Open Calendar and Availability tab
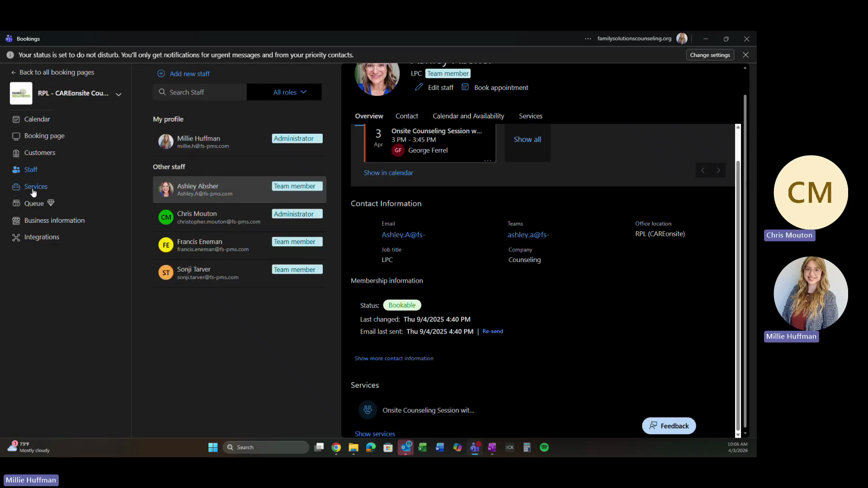Screen dimensions: 868x488 coord(468,116)
